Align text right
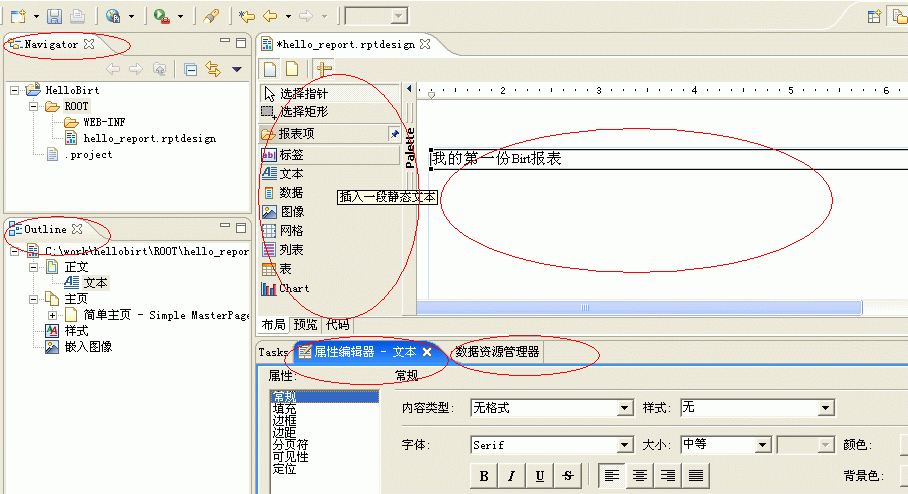 pyautogui.click(x=667, y=476)
